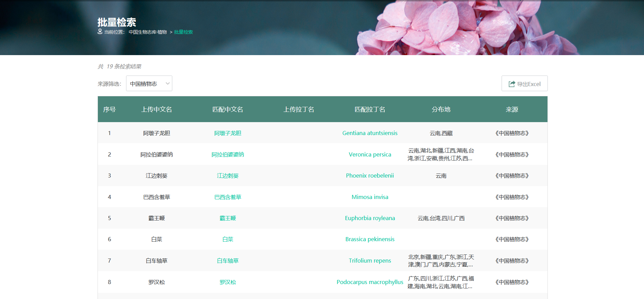Select uploaded name cell 白车轴草
644x299 pixels.
157,261
